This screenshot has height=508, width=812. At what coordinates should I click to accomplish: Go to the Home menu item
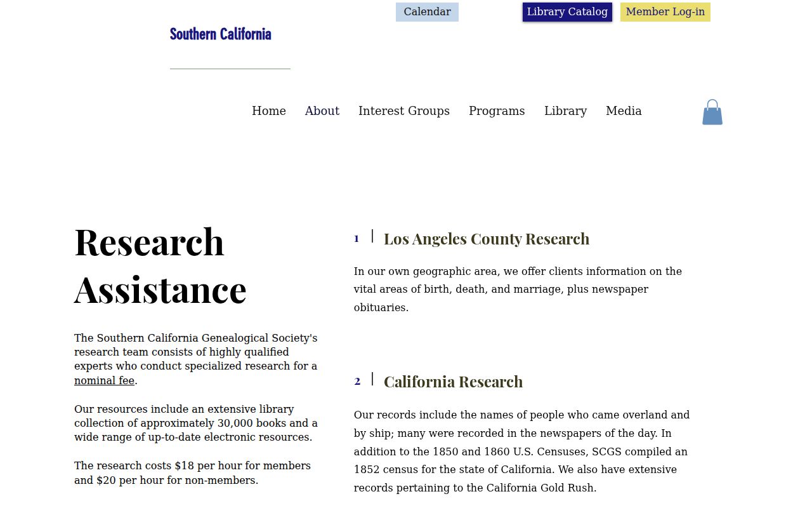[269, 111]
